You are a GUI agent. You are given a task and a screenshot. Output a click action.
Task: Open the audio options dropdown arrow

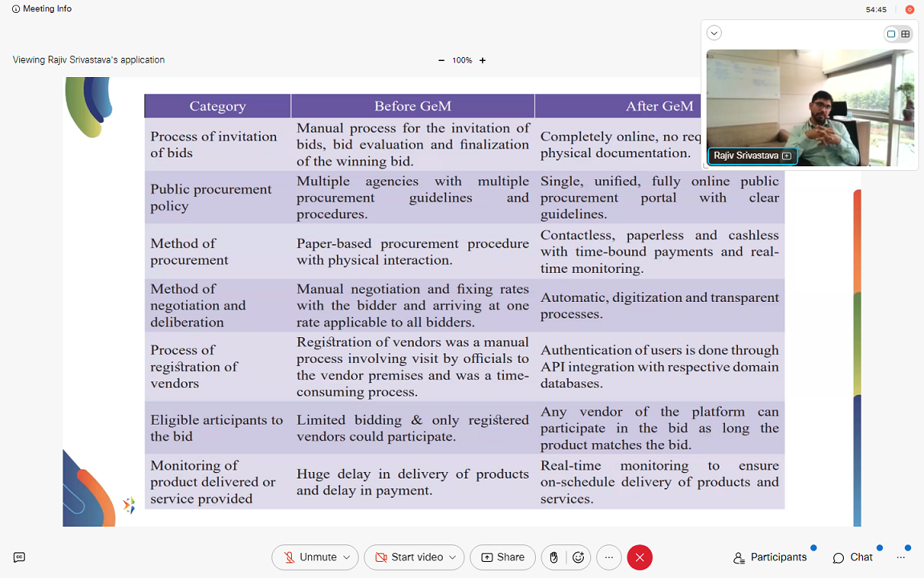(347, 557)
